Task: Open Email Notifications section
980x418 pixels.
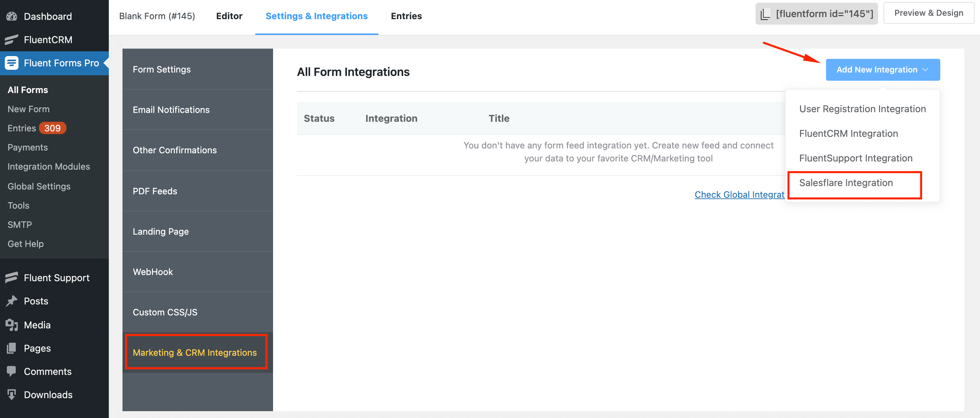Action: [x=197, y=109]
